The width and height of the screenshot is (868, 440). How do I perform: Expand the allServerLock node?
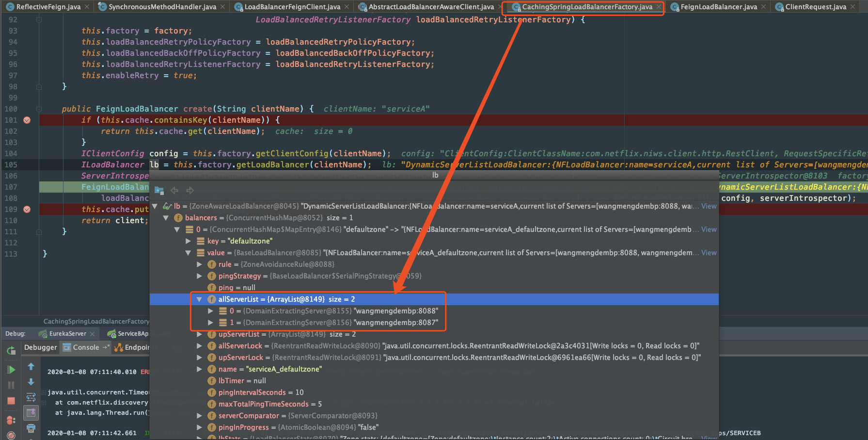[x=199, y=346]
